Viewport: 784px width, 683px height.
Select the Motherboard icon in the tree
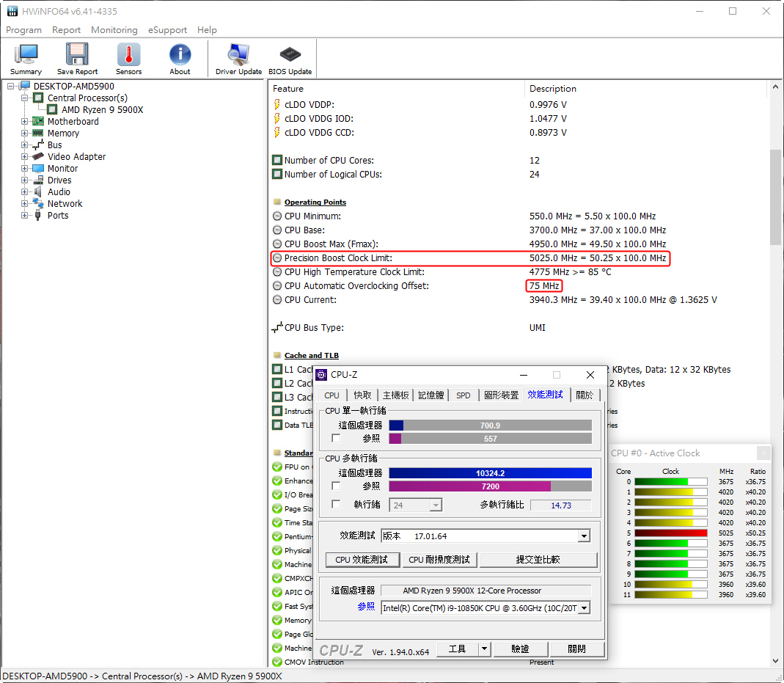click(x=38, y=122)
